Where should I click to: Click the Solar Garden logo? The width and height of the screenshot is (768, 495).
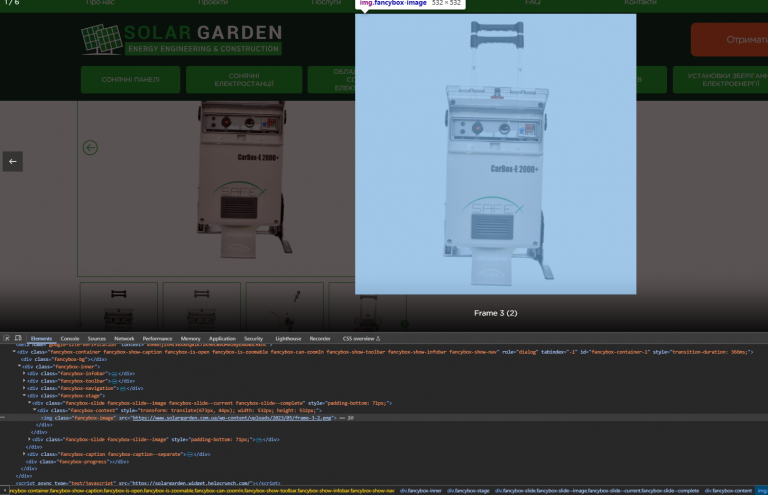coord(182,39)
